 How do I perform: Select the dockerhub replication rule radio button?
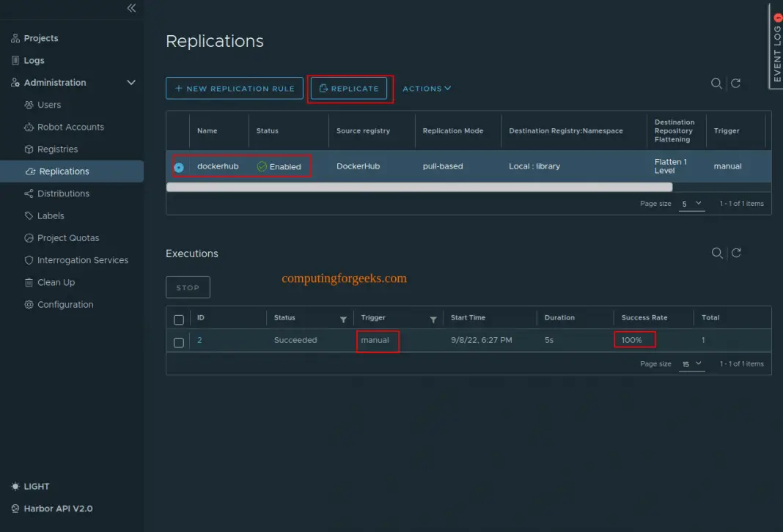click(178, 166)
